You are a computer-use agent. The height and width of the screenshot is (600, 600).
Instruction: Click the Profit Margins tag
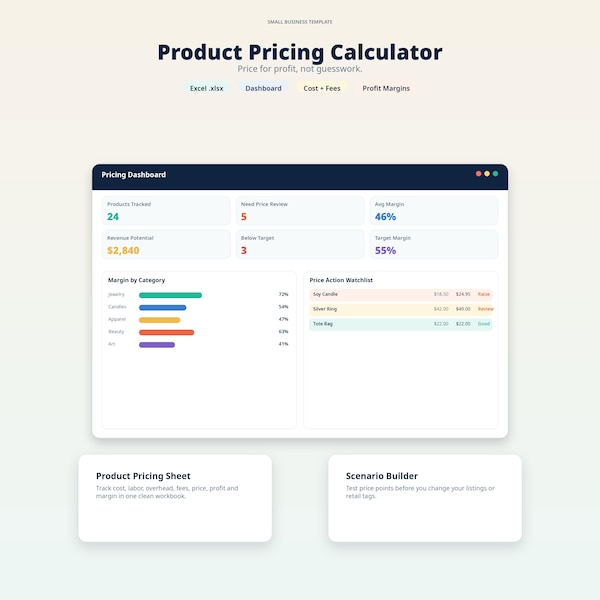tap(386, 88)
